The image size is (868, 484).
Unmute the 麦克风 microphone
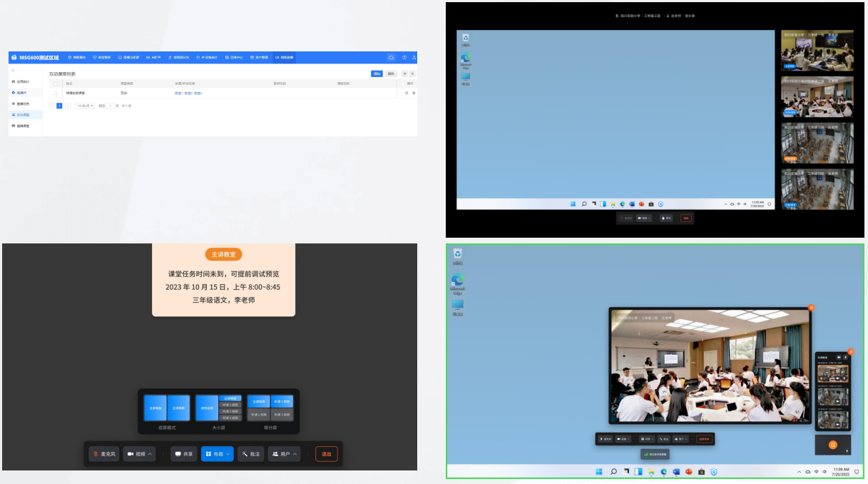tap(103, 453)
